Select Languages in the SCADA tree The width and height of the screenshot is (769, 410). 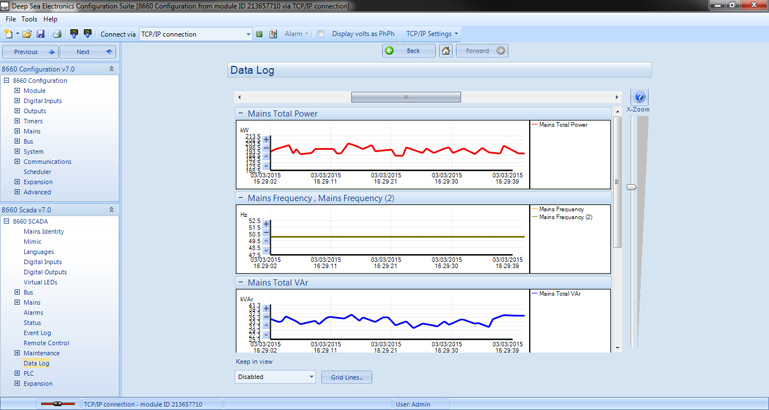pos(39,252)
